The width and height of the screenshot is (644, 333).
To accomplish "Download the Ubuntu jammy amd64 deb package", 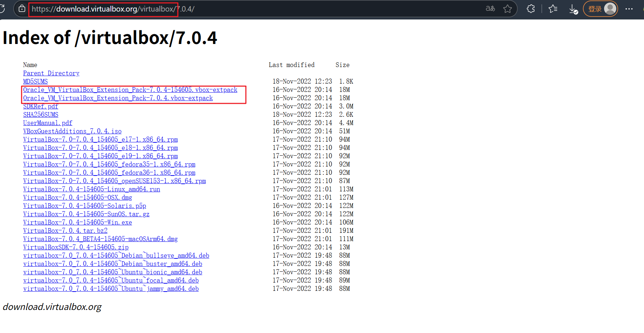I will point(111,289).
